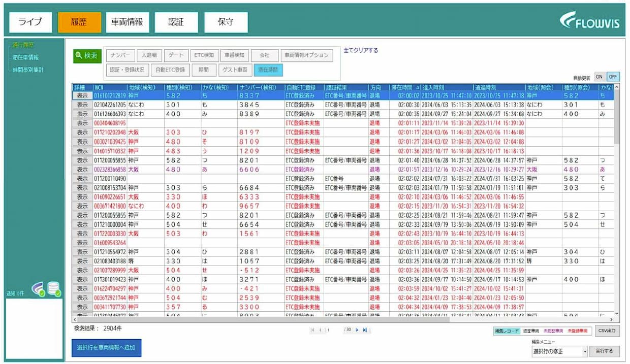The width and height of the screenshot is (630, 364).
Task: Switch to the ライブ tab
Action: click(x=29, y=22)
